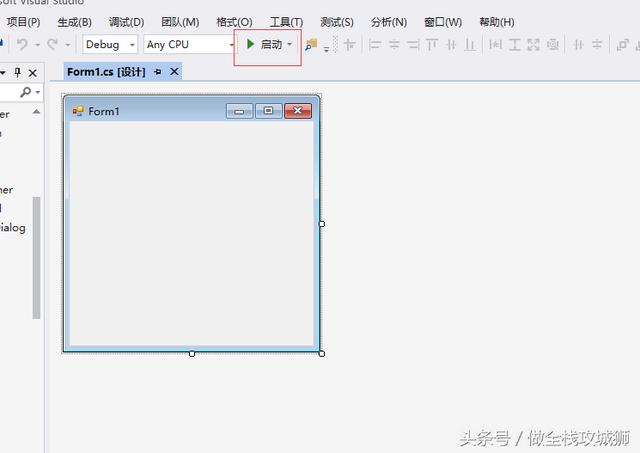Click the Redo arrow icon

click(x=53, y=44)
